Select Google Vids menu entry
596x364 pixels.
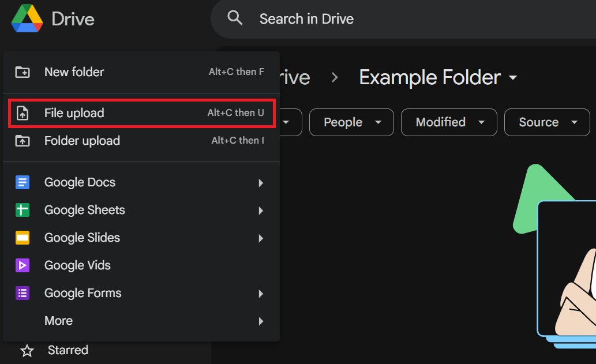141,265
